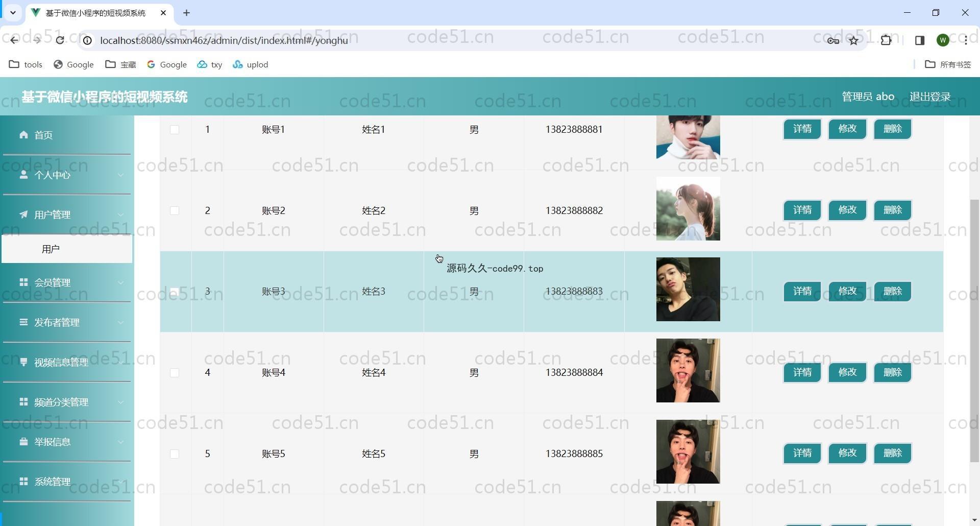This screenshot has height=526, width=980.
Task: Click the grid icon beside 频道分类管理
Action: pyautogui.click(x=23, y=402)
